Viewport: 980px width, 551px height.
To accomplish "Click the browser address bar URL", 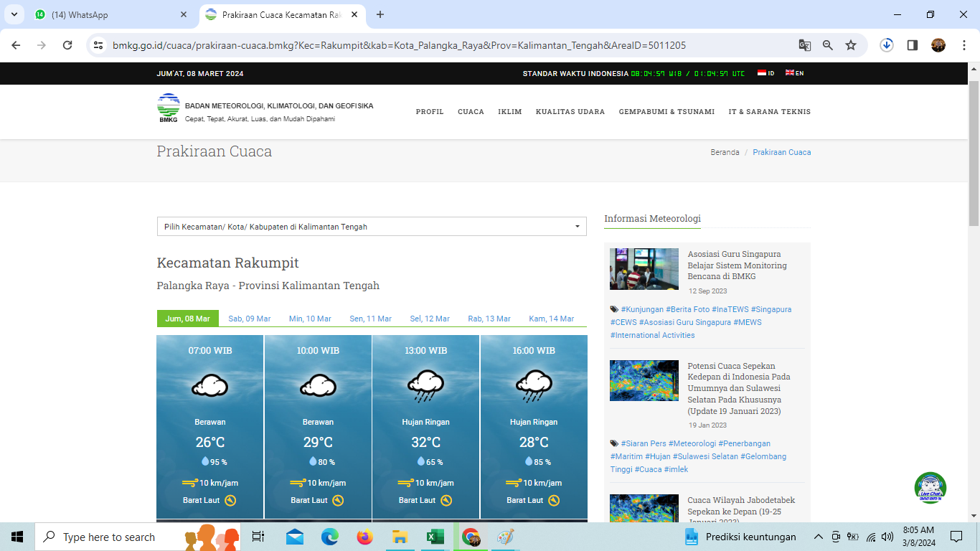I will (399, 45).
